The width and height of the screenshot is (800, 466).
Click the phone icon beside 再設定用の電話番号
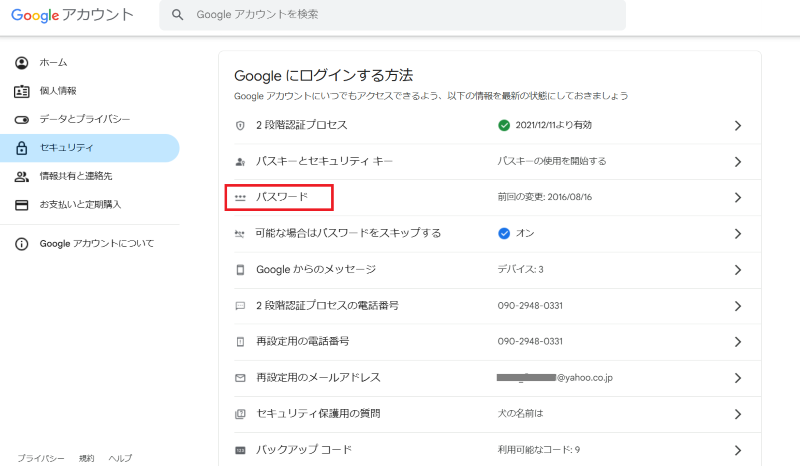tap(240, 342)
